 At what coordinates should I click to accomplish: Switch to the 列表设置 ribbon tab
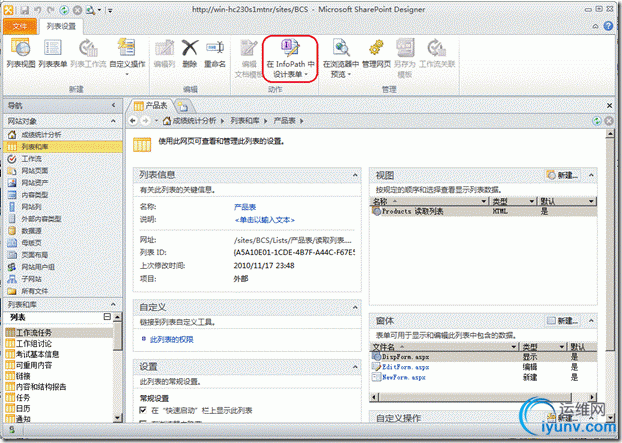tap(61, 26)
